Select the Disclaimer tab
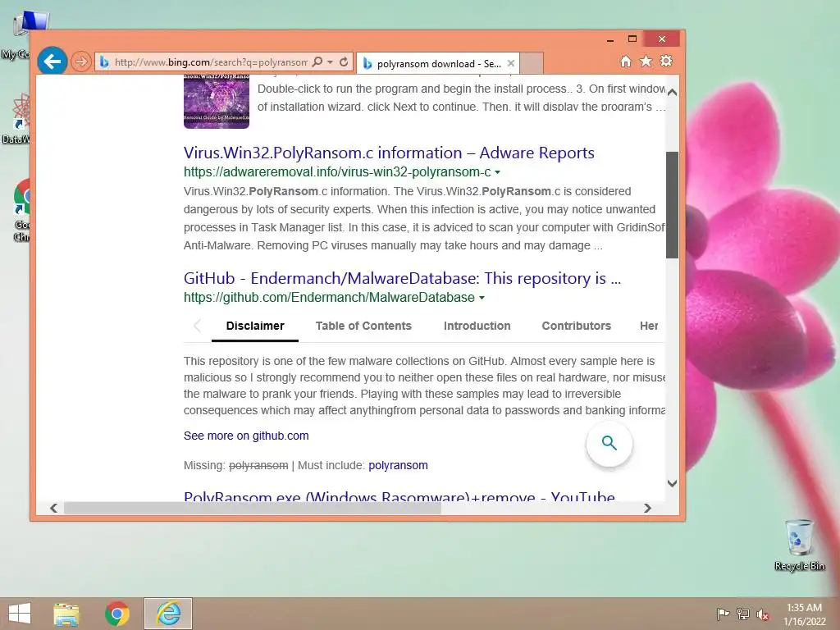840x630 pixels. click(255, 326)
